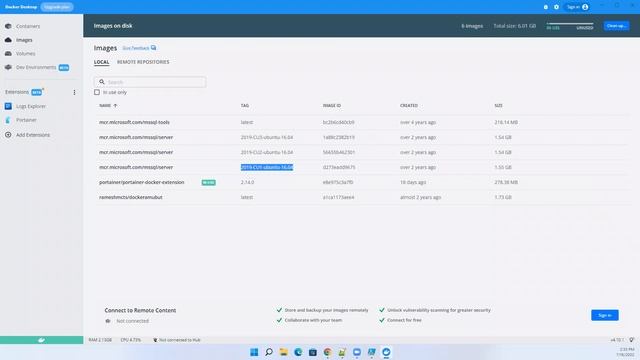Click the Docker whale status icon

click(41, 340)
